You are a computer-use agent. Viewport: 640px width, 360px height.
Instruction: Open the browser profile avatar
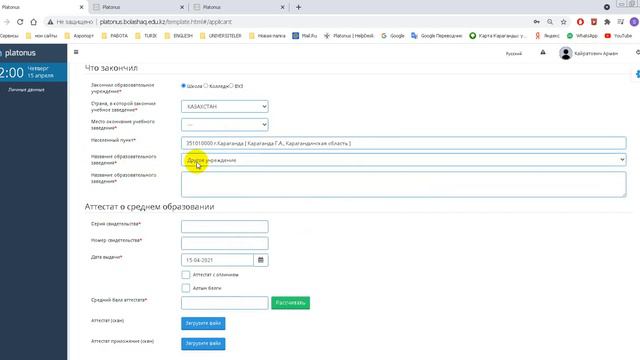tap(634, 22)
